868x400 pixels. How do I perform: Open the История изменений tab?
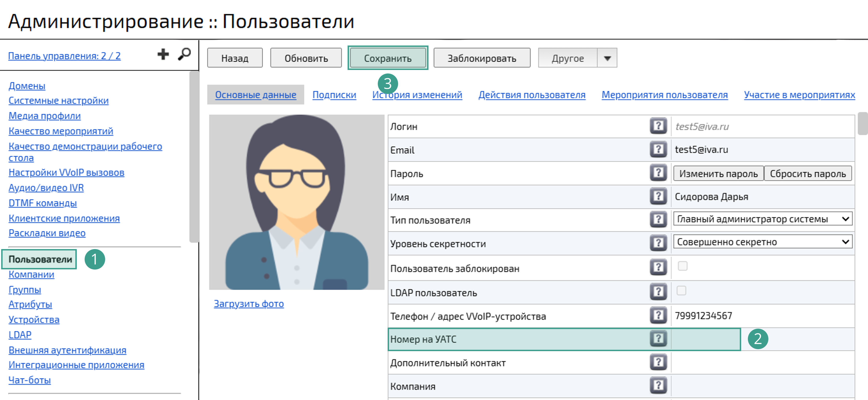click(417, 95)
